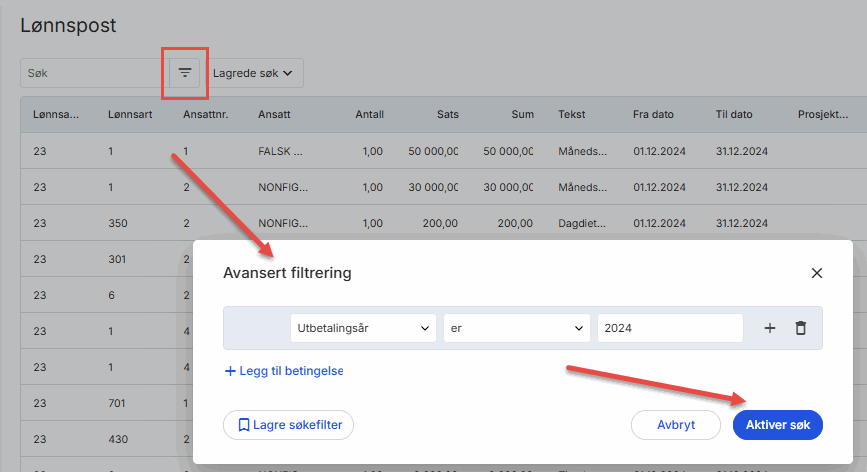The width and height of the screenshot is (867, 472).
Task: Click bookmark icon in Lagre søkefilter
Action: [x=244, y=425]
